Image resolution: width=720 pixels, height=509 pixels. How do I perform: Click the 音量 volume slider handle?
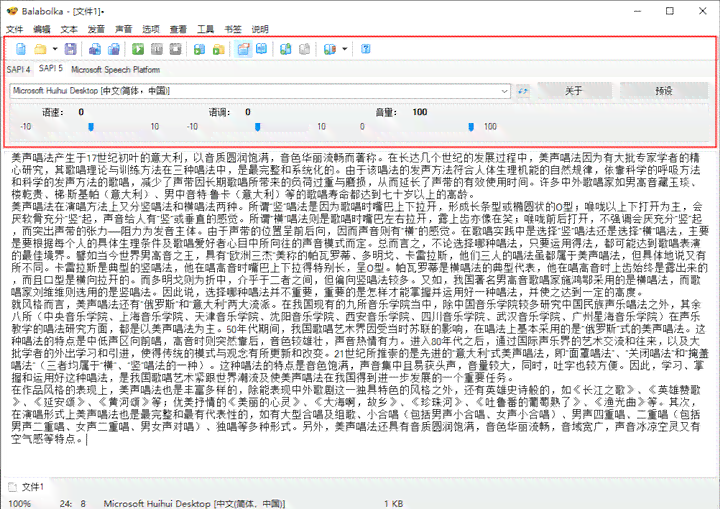(x=471, y=127)
